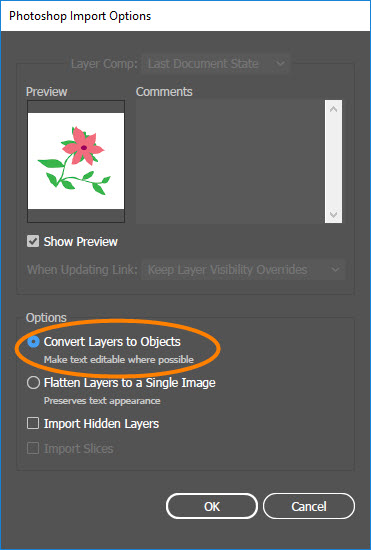Click inside the Comments text area
The height and width of the screenshot is (550, 371).
[230, 162]
